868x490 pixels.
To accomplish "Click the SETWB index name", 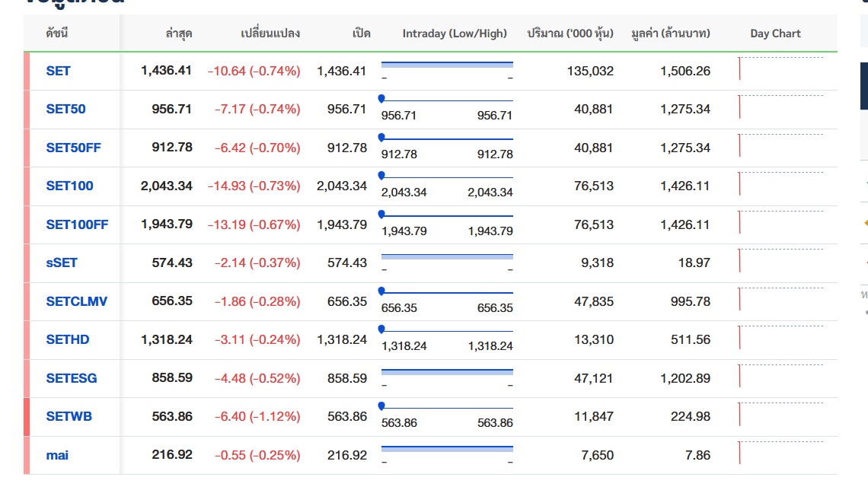I will point(69,416).
